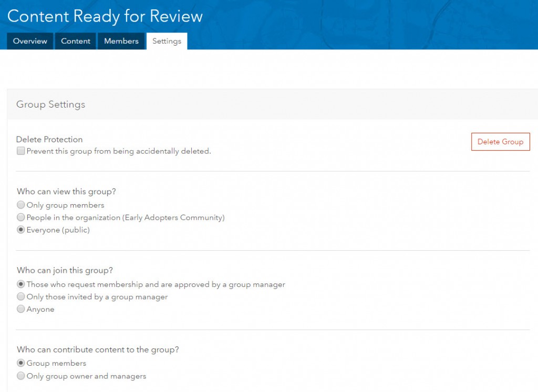The width and height of the screenshot is (538, 392).
Task: Click the 'Content Ready for Review' title
Action: [x=105, y=16]
